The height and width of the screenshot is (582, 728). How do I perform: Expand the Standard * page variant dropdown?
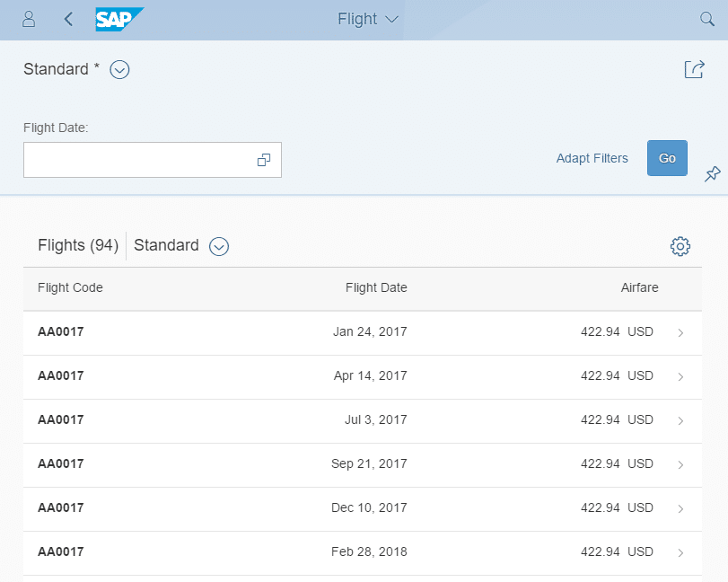pos(120,69)
